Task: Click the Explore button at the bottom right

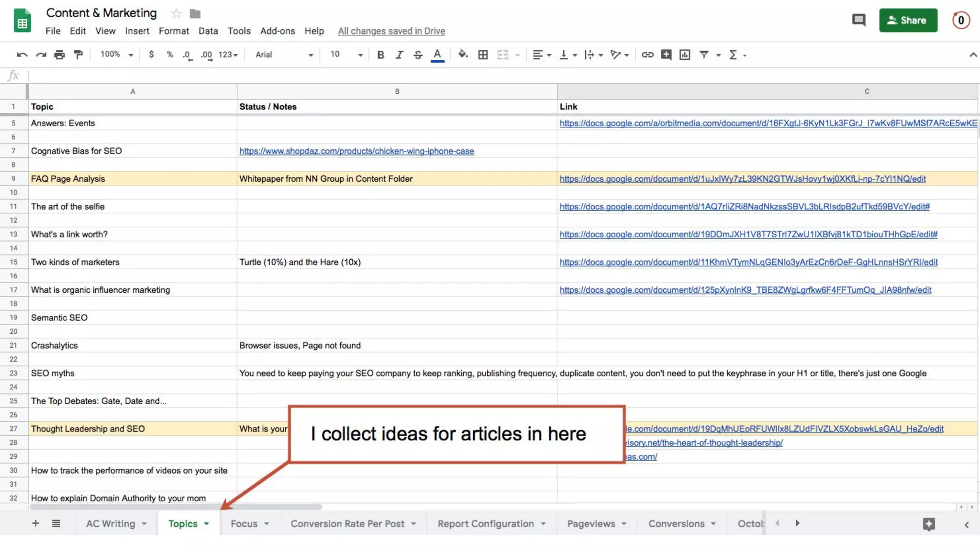Action: click(928, 524)
